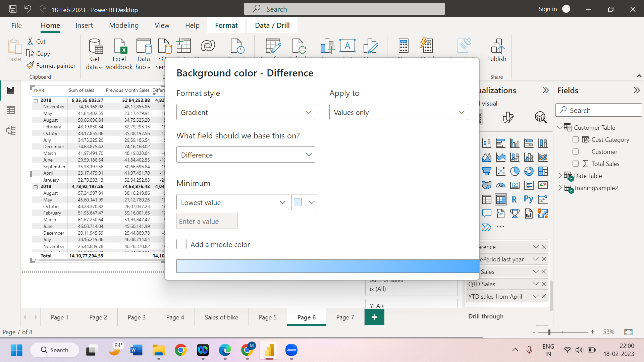Open Model view icon in sidebar
Viewport: 644px width, 362px height.
coord(11,130)
